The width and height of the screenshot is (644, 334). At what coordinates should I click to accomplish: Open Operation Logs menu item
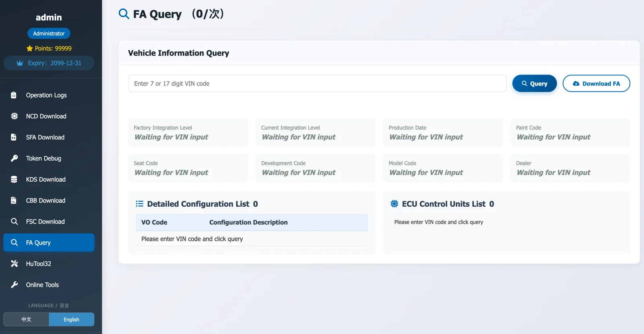(49, 95)
